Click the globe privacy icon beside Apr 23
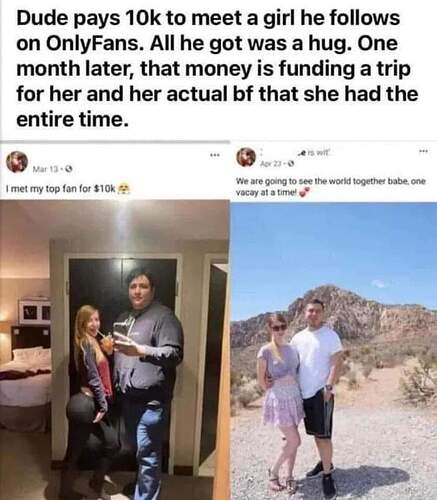 point(291,164)
